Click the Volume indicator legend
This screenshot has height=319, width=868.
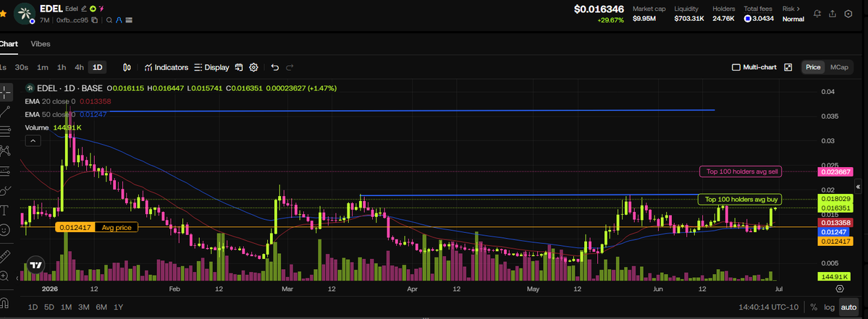(x=53, y=128)
